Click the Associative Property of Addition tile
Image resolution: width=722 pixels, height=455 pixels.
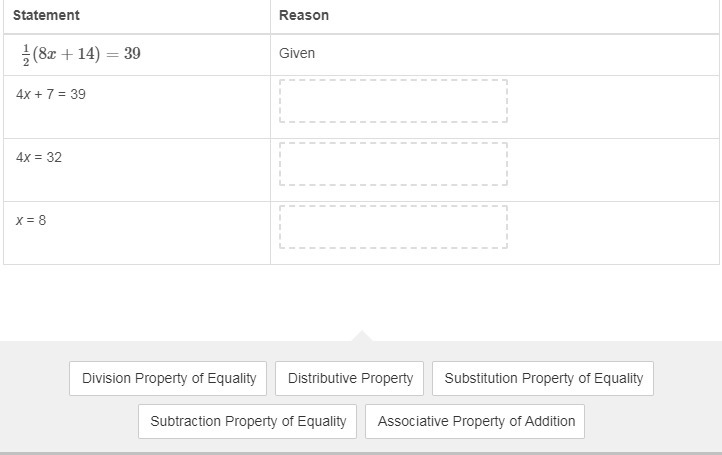475,421
